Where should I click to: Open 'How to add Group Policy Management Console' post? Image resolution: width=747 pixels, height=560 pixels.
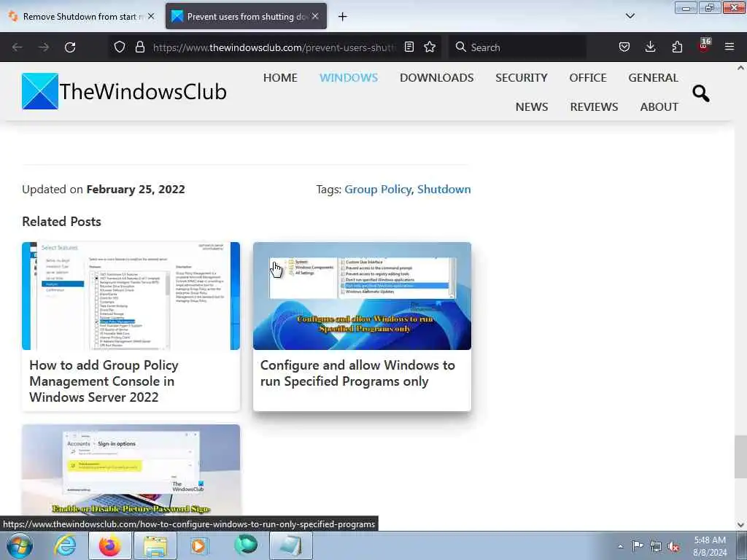[104, 381]
